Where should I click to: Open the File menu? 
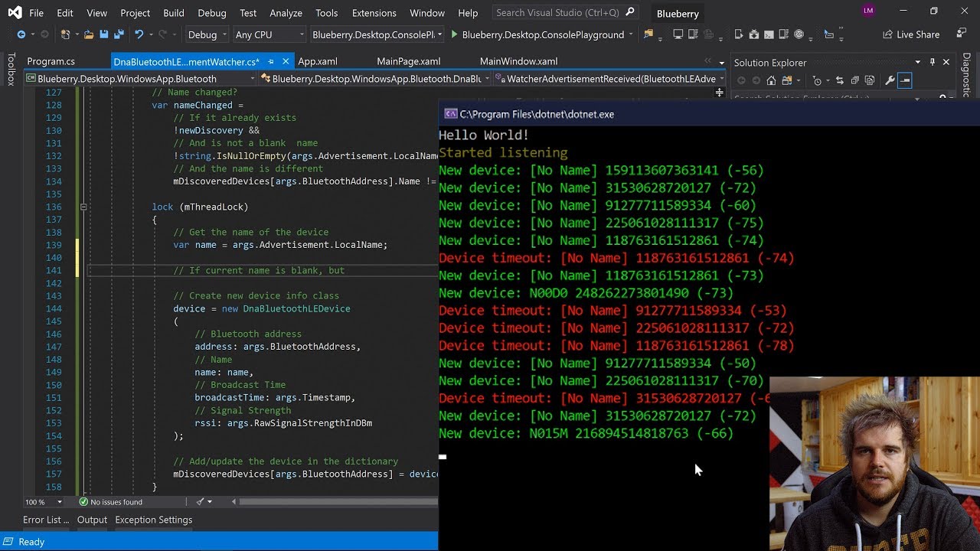coord(36,13)
